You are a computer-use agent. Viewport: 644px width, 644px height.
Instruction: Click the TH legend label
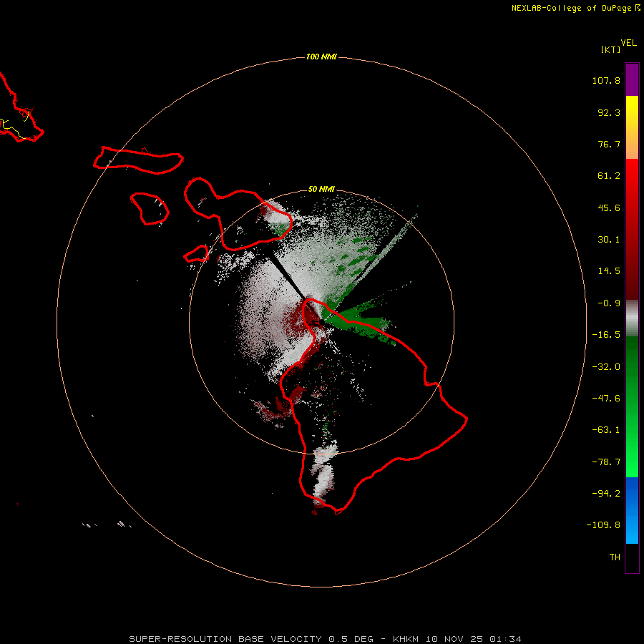tap(615, 557)
